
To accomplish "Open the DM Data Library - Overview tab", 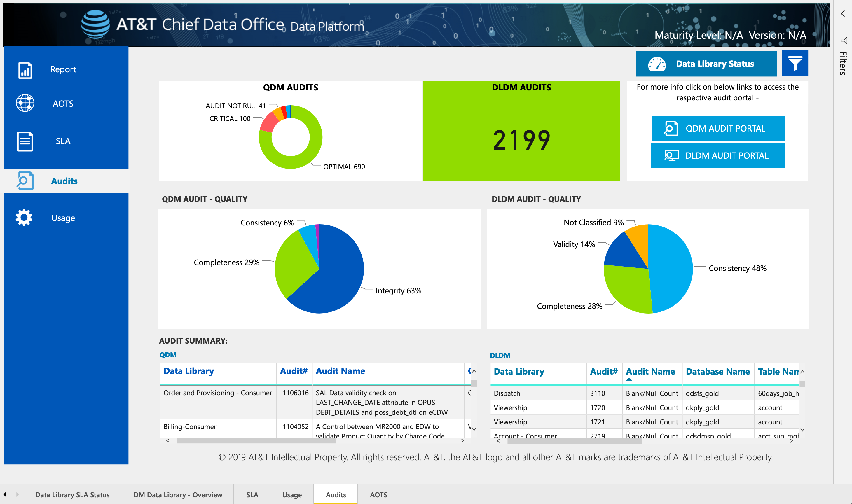I will pyautogui.click(x=178, y=494).
